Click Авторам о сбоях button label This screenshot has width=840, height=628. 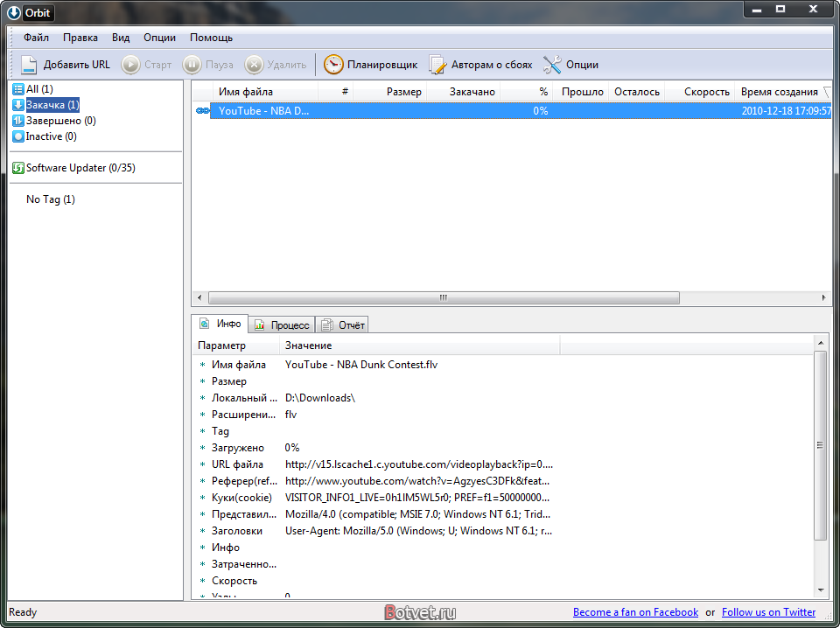pyautogui.click(x=492, y=65)
